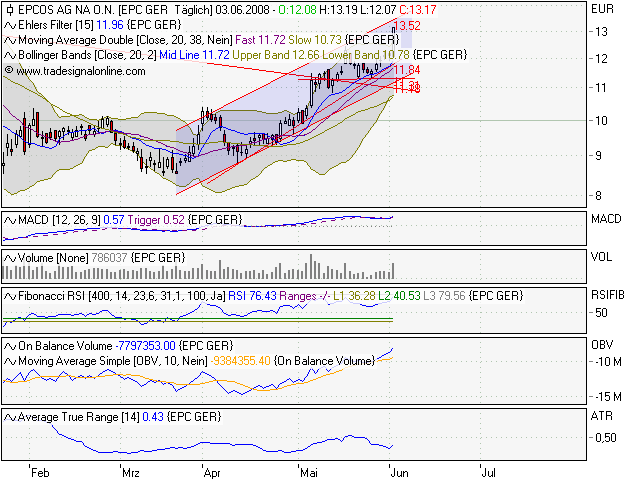
Task: Click the Upper Band 12.66 label
Action: click(x=276, y=55)
